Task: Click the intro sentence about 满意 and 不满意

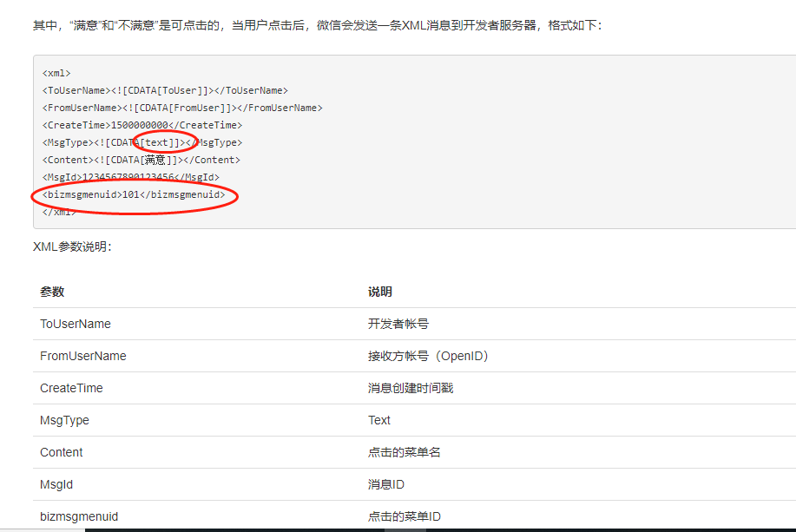Action: [318, 25]
